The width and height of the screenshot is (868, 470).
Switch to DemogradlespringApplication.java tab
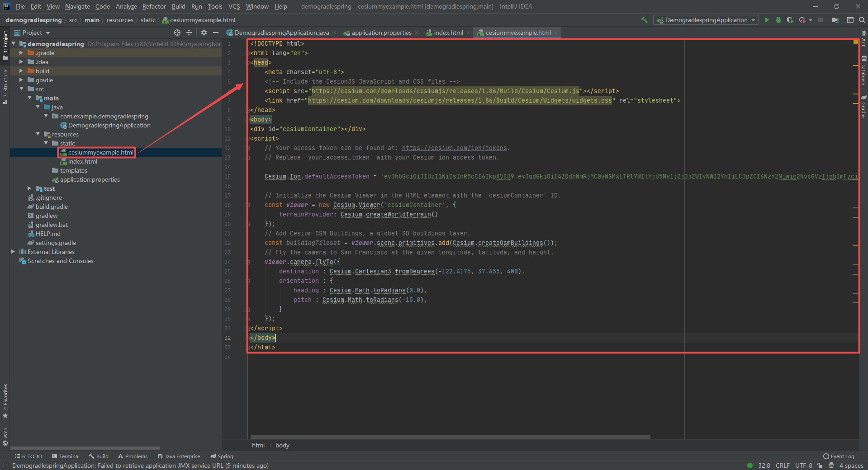point(281,33)
